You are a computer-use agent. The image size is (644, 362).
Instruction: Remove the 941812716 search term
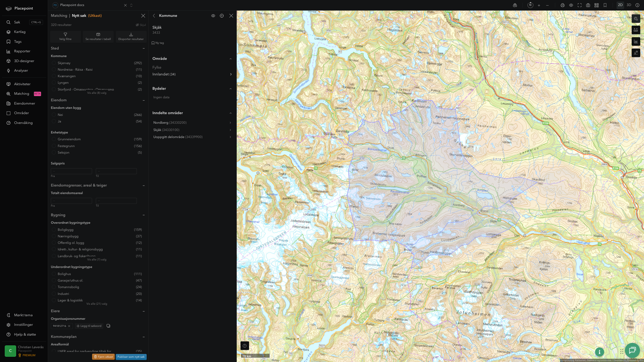[x=69, y=326]
